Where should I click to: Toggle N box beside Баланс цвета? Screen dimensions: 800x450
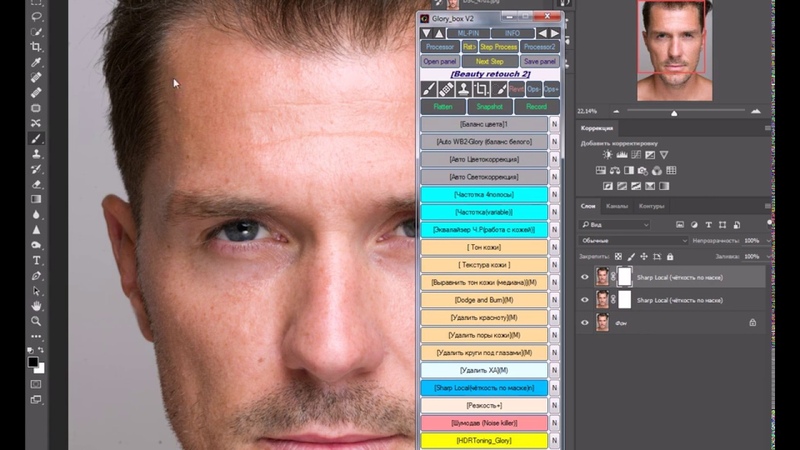coord(554,124)
